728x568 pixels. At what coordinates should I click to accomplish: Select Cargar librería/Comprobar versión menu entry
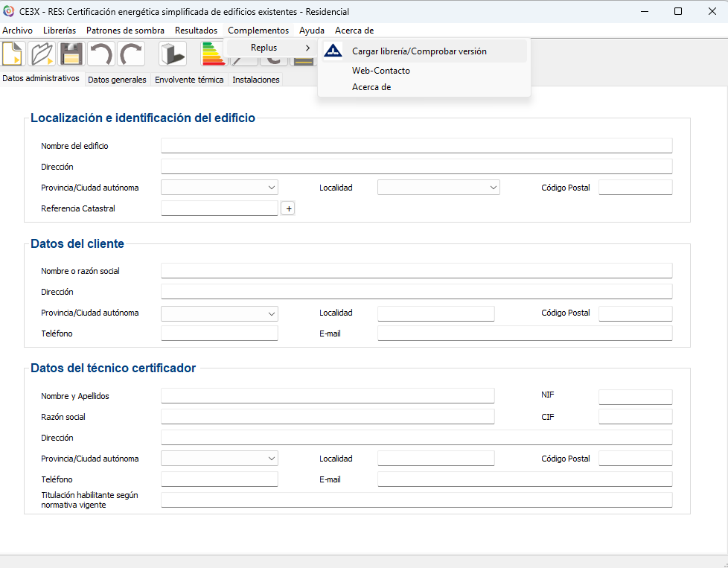click(x=419, y=51)
